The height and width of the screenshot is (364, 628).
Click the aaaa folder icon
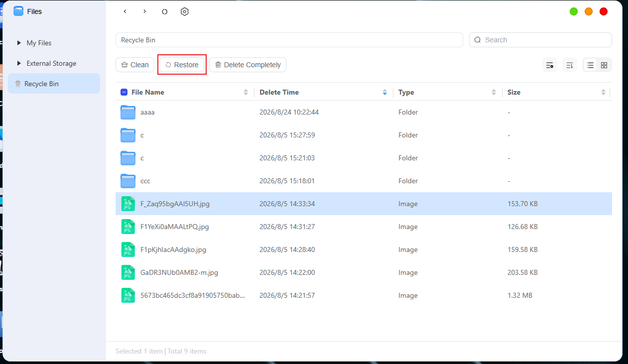tap(128, 113)
